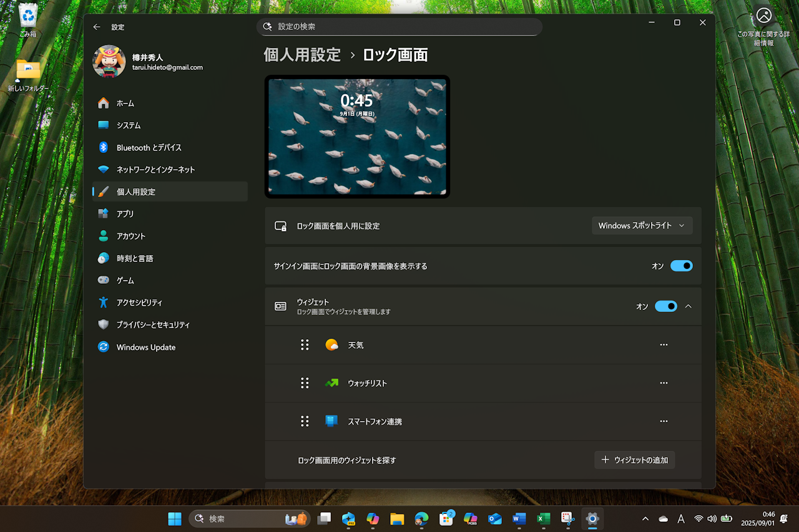Open more options for the 天気 (Weather) widget

point(664,344)
